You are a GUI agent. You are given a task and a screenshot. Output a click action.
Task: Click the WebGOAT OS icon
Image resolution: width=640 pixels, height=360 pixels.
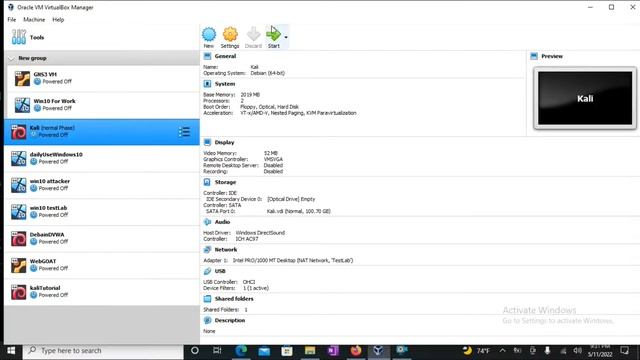click(18, 266)
